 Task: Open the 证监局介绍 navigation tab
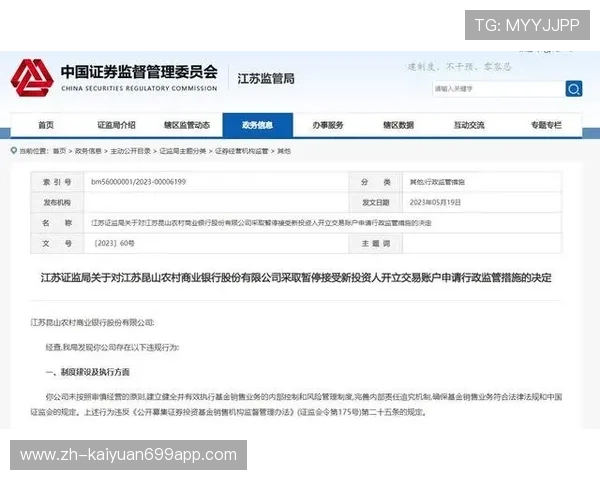[x=116, y=125]
